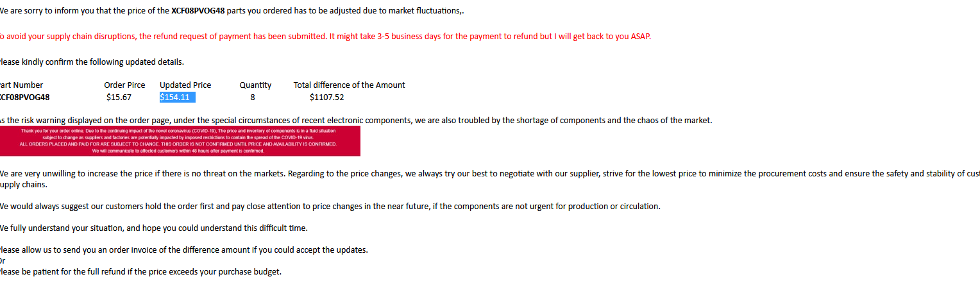Screen dimensions: 980x288
Task: Click the quantity value 8
Action: tap(253, 97)
